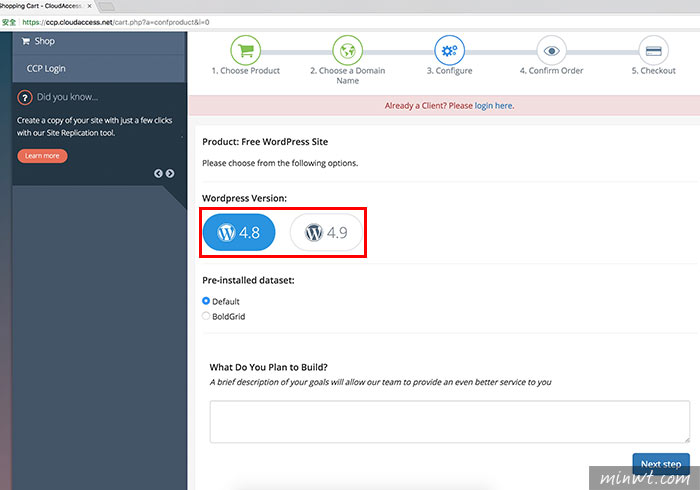This screenshot has width=700, height=490.
Task: Click the textarea resize handle corner
Action: 687,440
